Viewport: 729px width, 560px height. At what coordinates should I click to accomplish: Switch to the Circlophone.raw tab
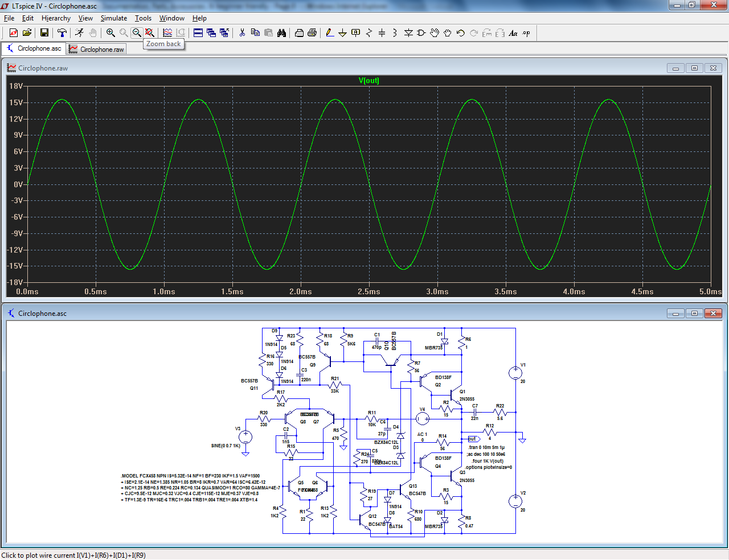point(96,49)
